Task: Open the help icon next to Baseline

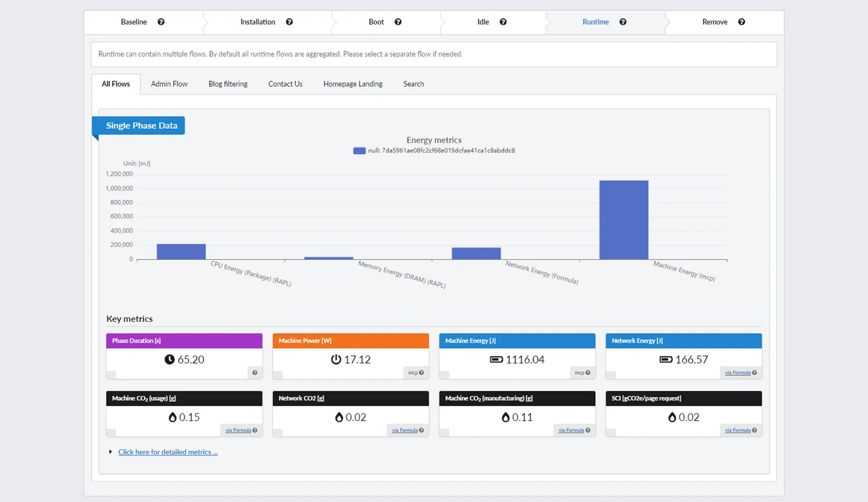Action: click(x=161, y=22)
